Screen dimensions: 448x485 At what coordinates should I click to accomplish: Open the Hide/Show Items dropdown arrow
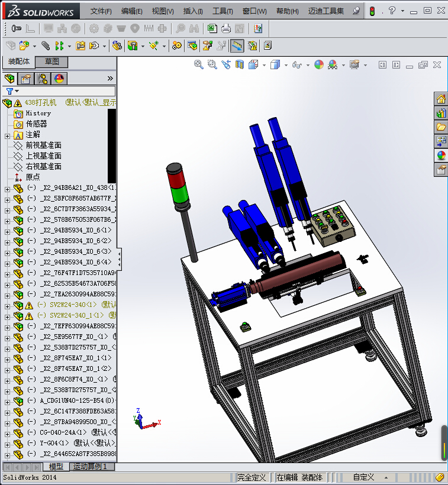pos(308,65)
